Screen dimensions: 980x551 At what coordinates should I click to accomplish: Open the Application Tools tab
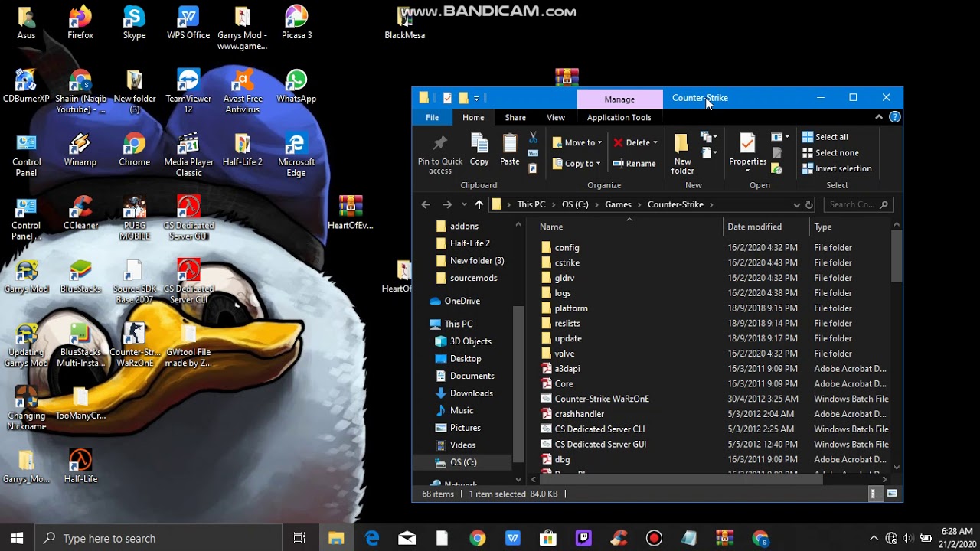pyautogui.click(x=619, y=117)
